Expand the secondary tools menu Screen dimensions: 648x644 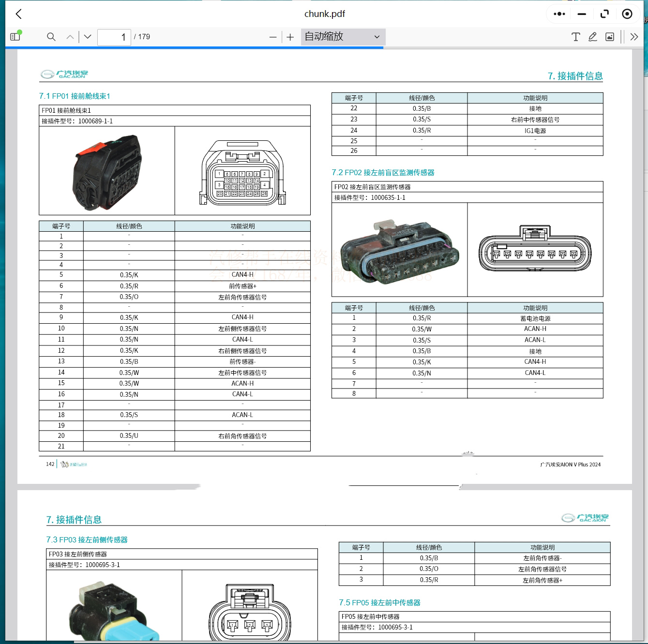634,37
